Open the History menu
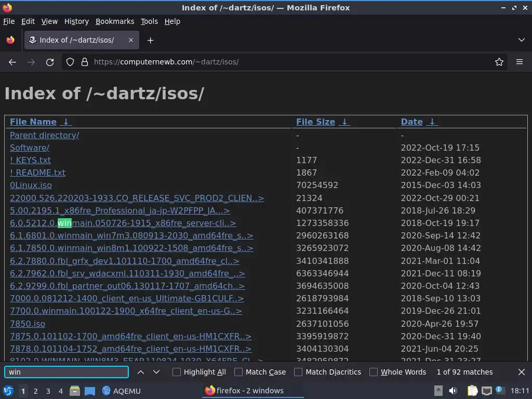 click(76, 21)
